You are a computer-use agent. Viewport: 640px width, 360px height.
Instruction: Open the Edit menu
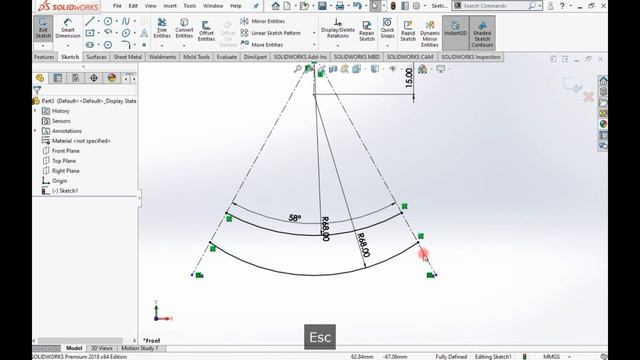[133, 6]
